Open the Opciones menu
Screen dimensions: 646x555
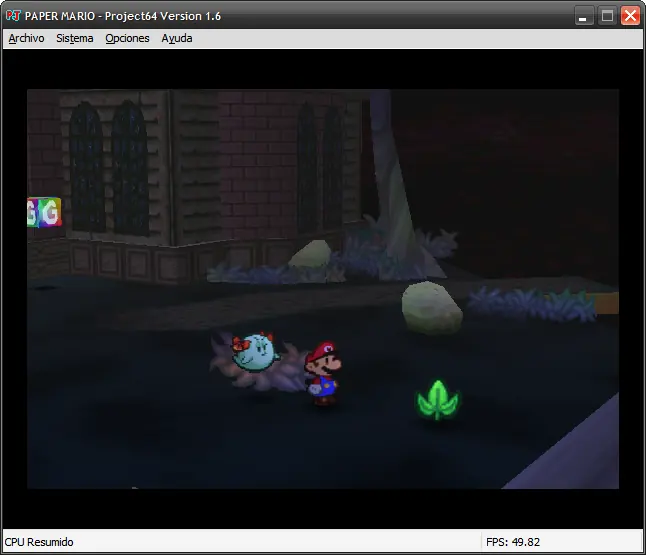(127, 38)
